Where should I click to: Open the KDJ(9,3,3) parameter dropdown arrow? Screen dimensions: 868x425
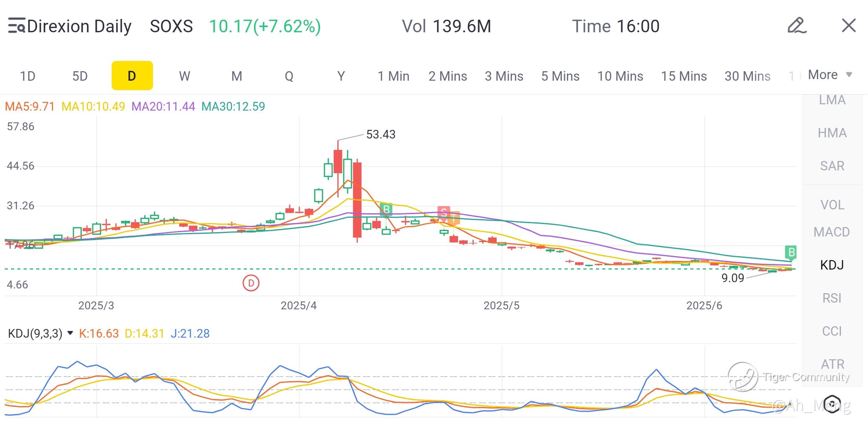point(70,333)
